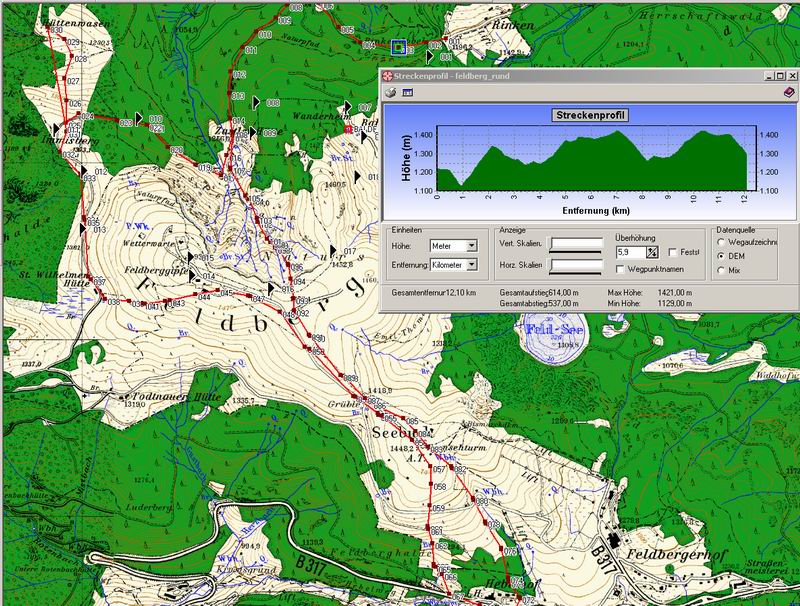
Task: Select waypoint flag 018 on the map
Action: (x=358, y=176)
